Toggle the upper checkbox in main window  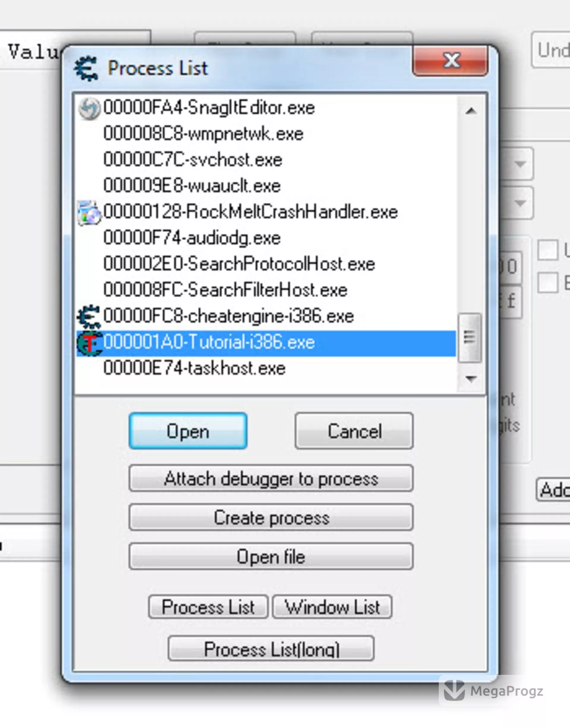click(x=548, y=250)
